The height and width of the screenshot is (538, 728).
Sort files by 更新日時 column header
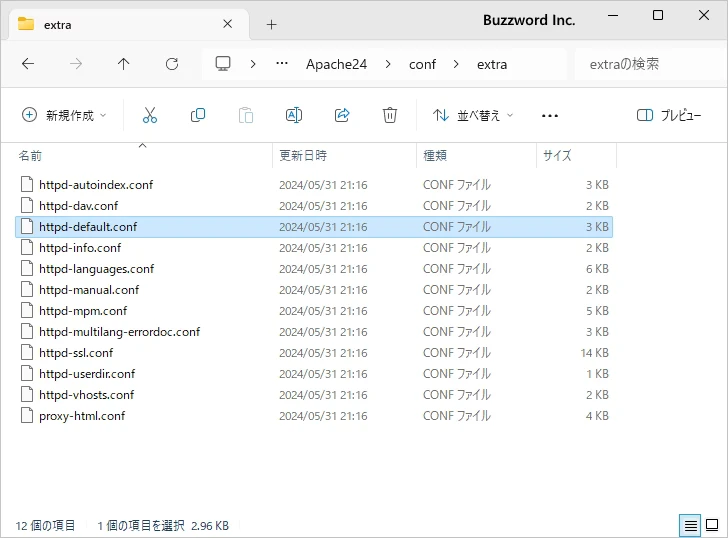303,156
